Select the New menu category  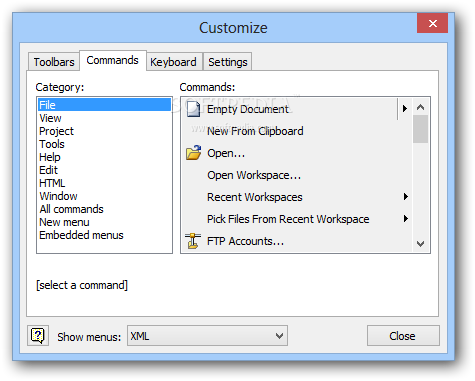tap(104, 222)
